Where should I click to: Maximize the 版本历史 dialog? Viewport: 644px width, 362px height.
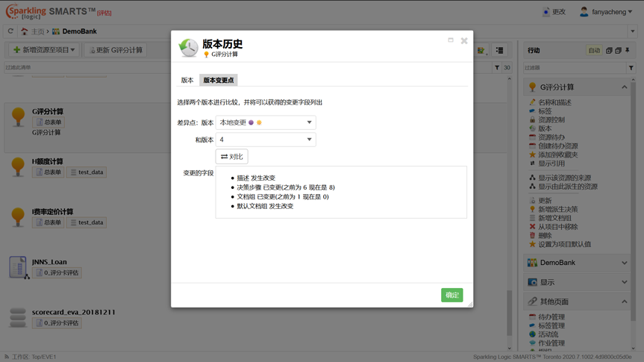tap(451, 40)
